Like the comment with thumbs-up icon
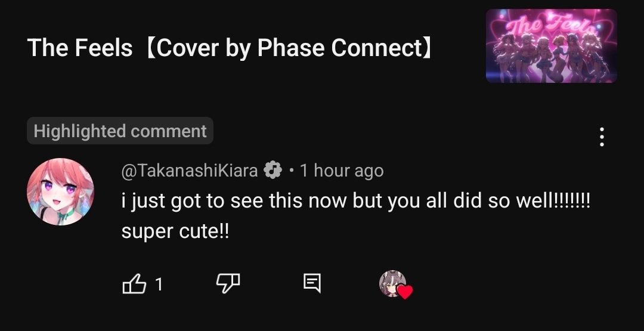The image size is (644, 331). click(134, 284)
